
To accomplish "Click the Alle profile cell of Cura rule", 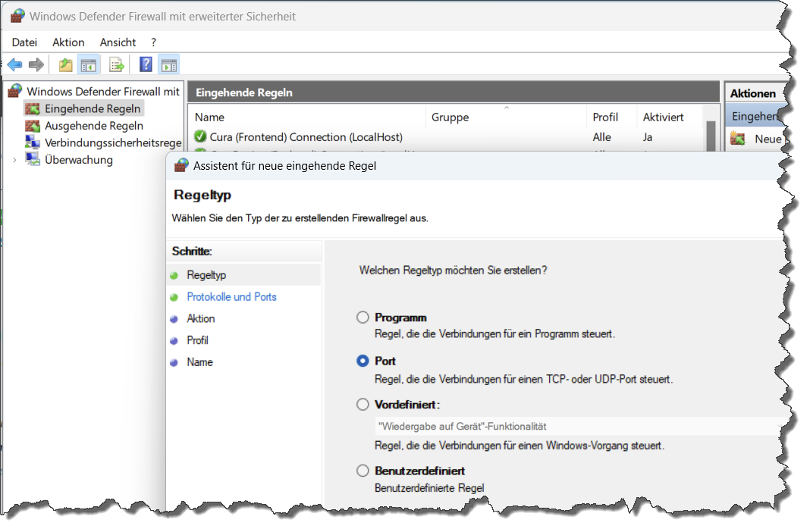I will tap(602, 137).
